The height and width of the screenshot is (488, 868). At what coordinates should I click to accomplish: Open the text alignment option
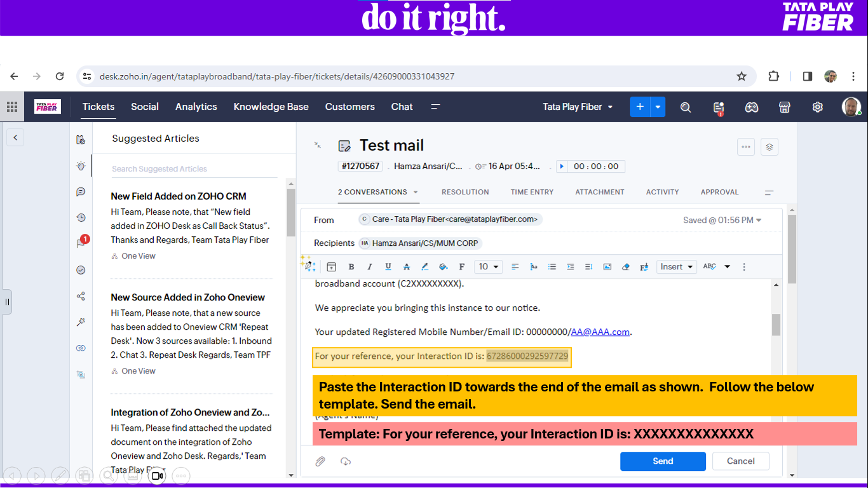tap(515, 267)
